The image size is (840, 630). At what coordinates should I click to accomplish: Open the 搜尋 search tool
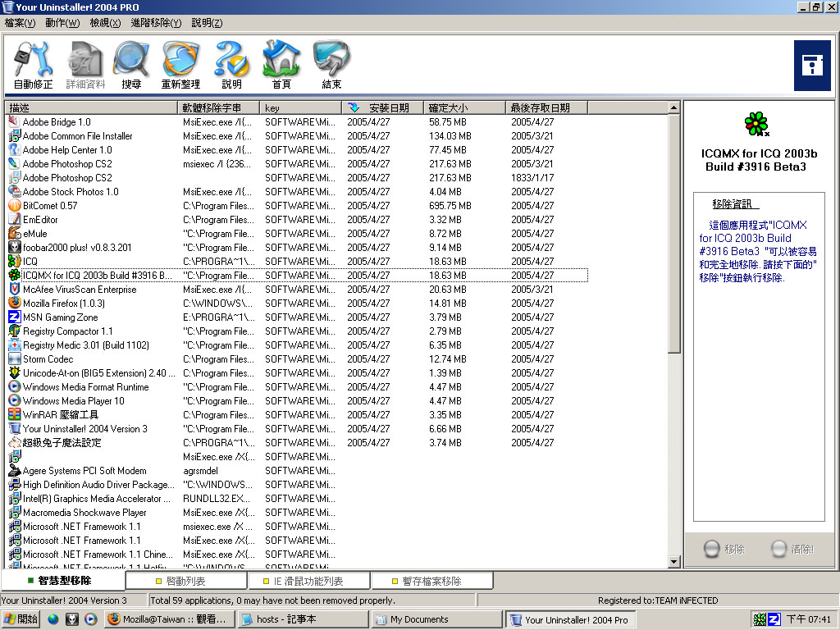pos(131,64)
